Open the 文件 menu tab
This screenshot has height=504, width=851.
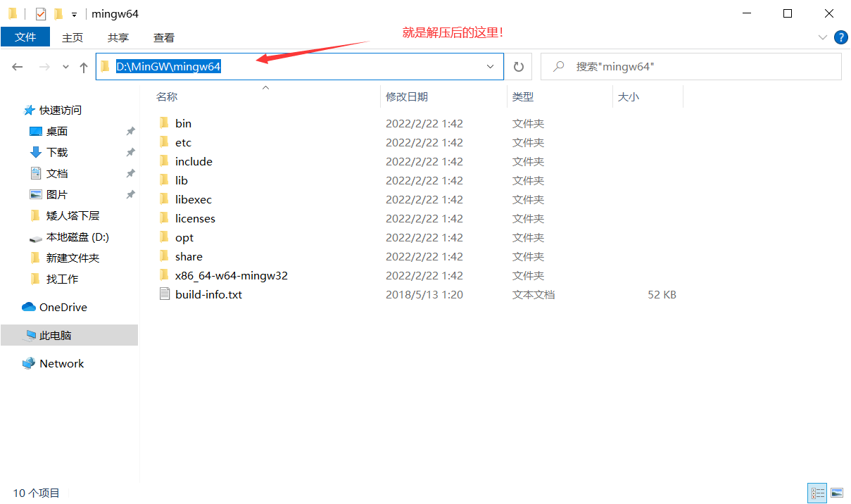coord(25,37)
